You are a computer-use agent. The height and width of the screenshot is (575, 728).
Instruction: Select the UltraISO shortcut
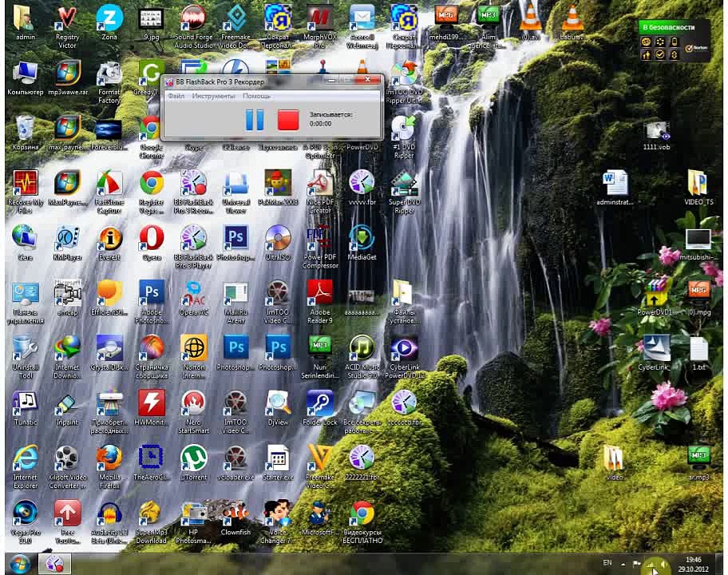(x=278, y=244)
